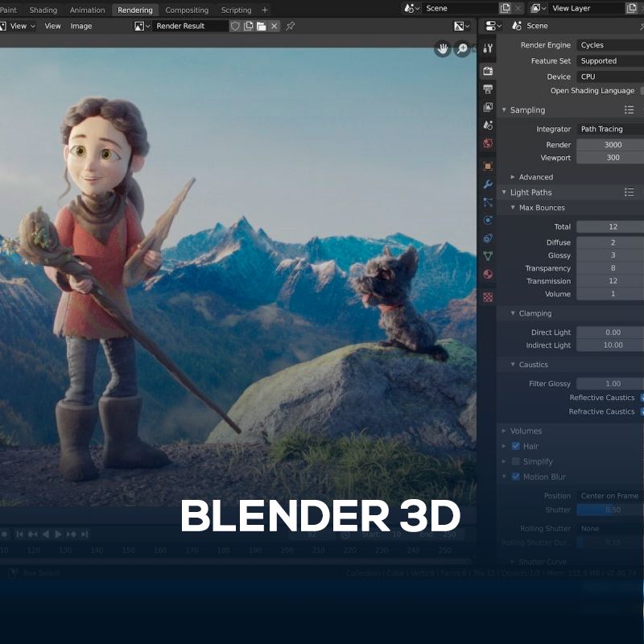Open the Image menu
This screenshot has height=644, width=644.
tap(81, 26)
